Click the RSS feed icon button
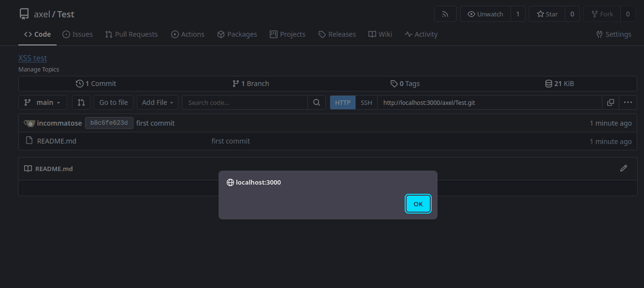Viewport: 644px width, 288px height. click(x=445, y=14)
